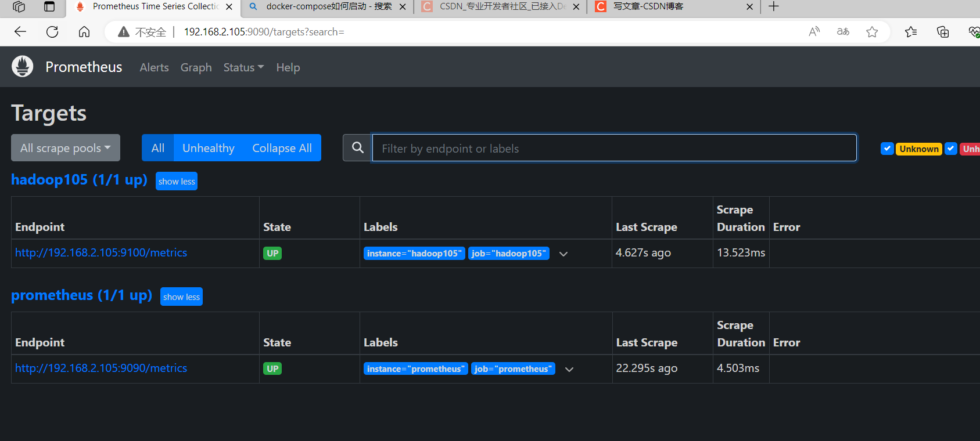Image resolution: width=980 pixels, height=441 pixels.
Task: Click the hadoop105 (1/1 up) heading link
Action: pyautogui.click(x=79, y=180)
